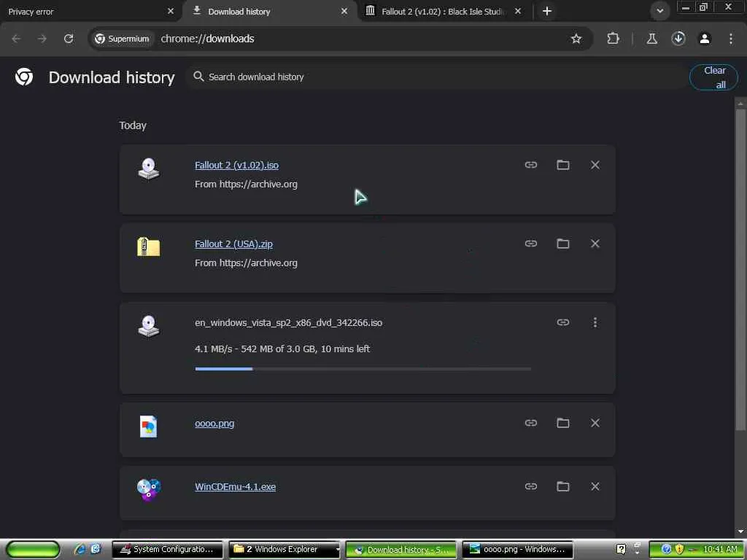The image size is (747, 560).
Task: Remove Fallout 2 (USA).zip from list
Action: pos(595,244)
